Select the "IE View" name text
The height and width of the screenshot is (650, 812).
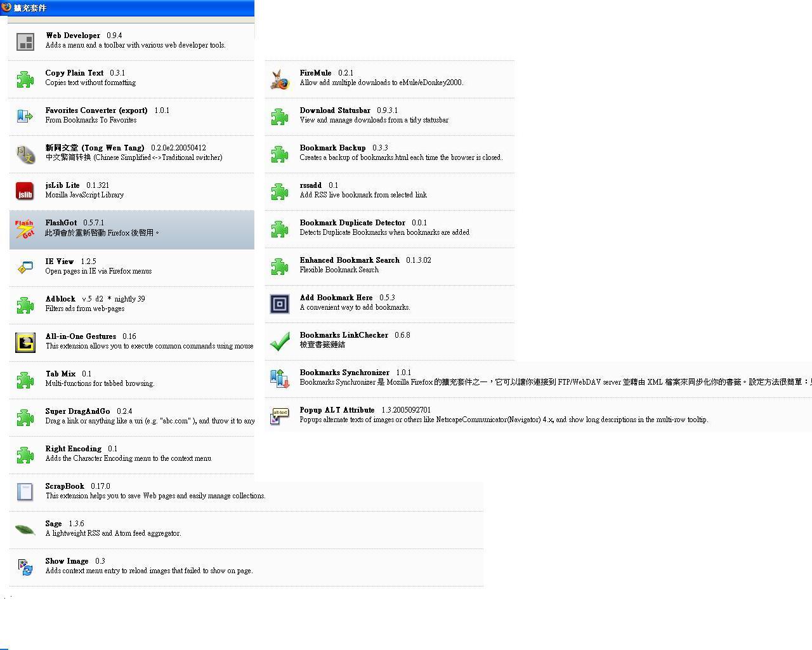[x=60, y=262]
